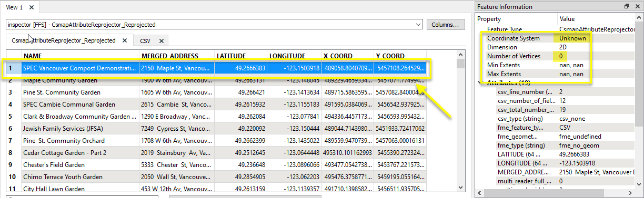This screenshot has width=644, height=198.
Task: Click the Columns... button
Action: (446, 24)
